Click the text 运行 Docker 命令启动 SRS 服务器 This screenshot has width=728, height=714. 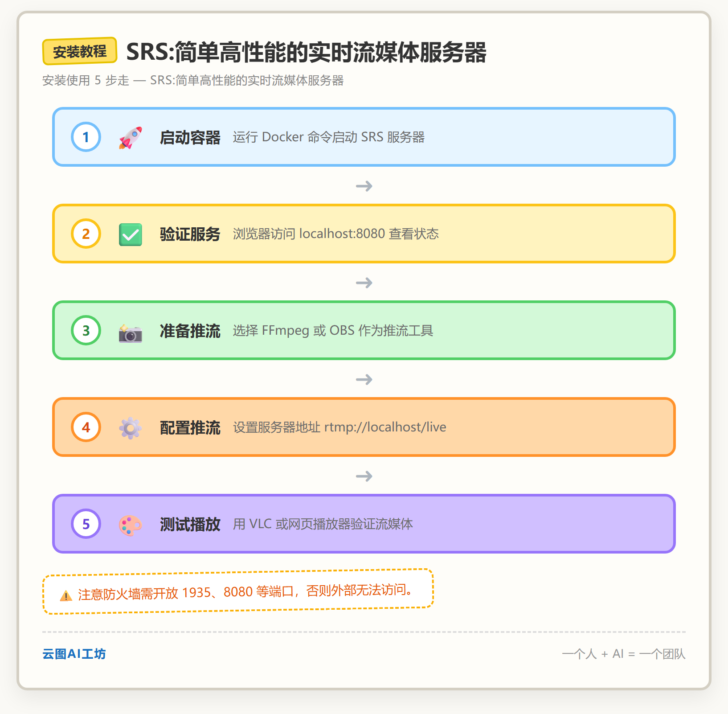coord(329,137)
